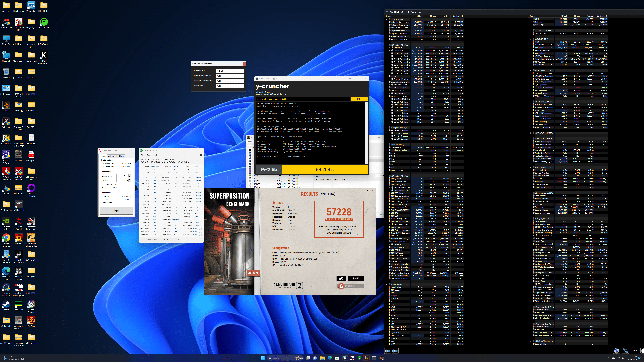The image size is (644, 362).
Task: Open ZenTimings Tools menu
Action: (149, 155)
